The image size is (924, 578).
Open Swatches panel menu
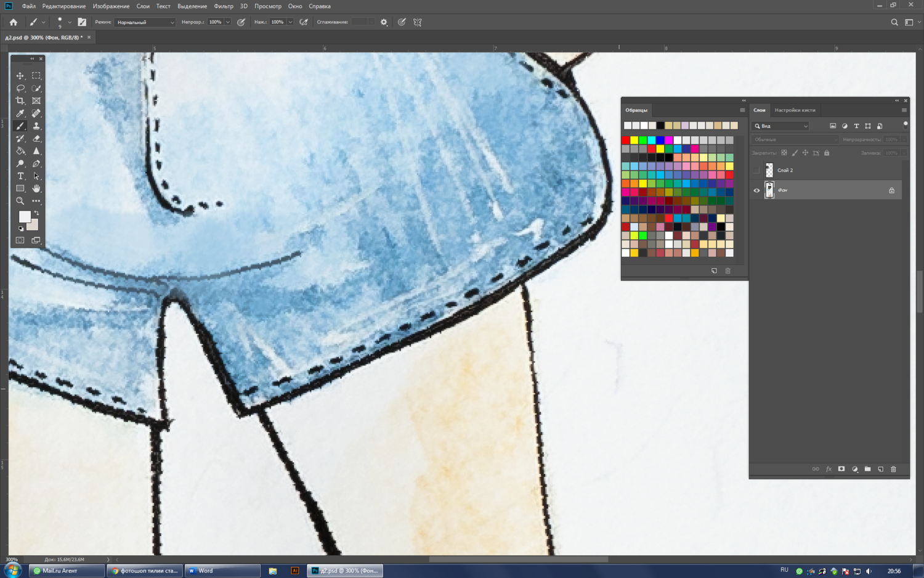pyautogui.click(x=742, y=110)
